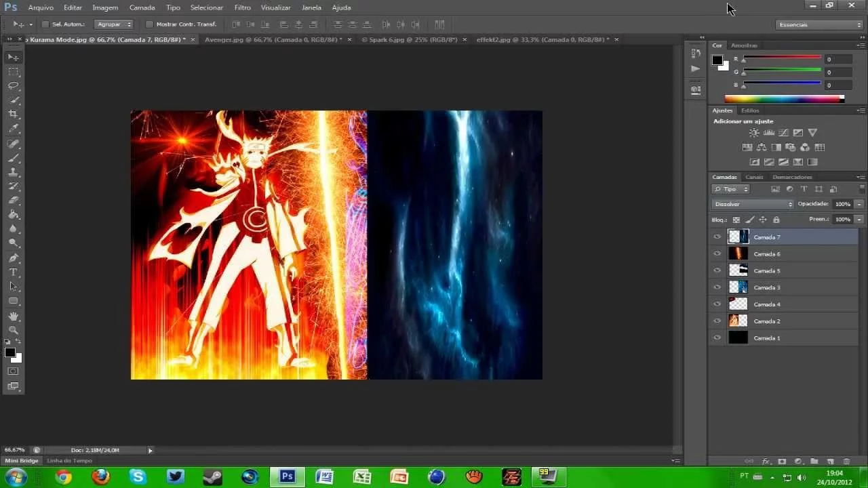
Task: Open the Camadas panel options menu
Action: (861, 177)
